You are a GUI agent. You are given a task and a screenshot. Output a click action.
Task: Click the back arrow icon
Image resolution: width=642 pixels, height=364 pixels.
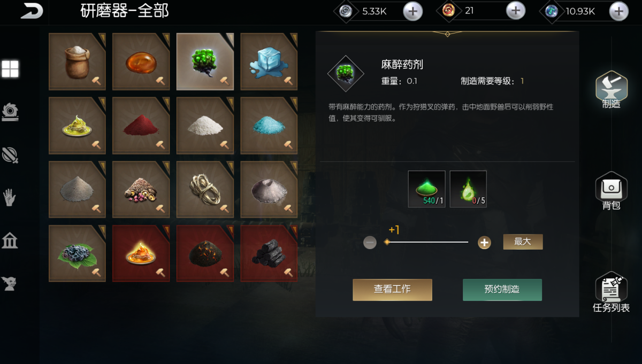(x=32, y=11)
